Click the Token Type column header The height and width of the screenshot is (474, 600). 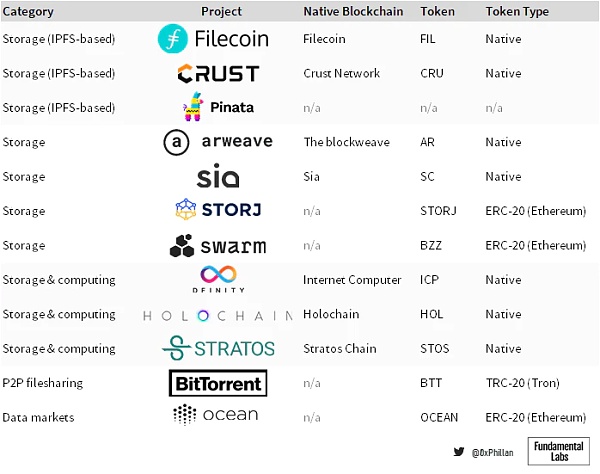pyautogui.click(x=516, y=12)
